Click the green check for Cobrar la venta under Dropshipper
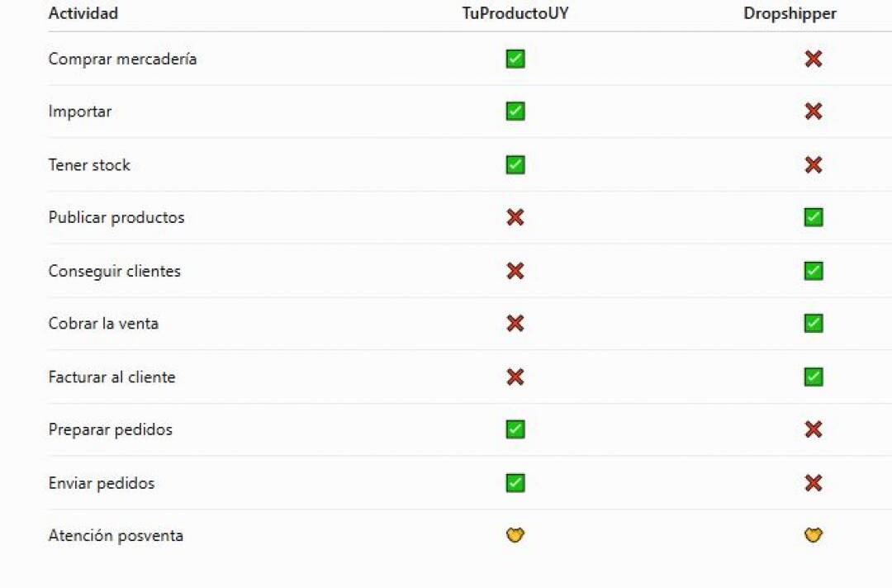Image resolution: width=892 pixels, height=588 pixels. (814, 324)
